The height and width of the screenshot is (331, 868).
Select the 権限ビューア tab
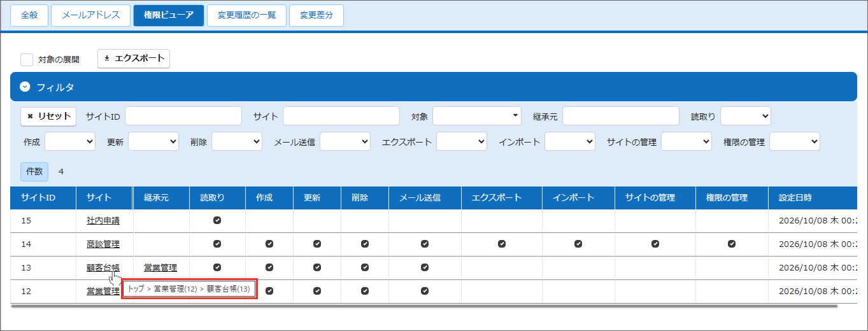(x=169, y=15)
